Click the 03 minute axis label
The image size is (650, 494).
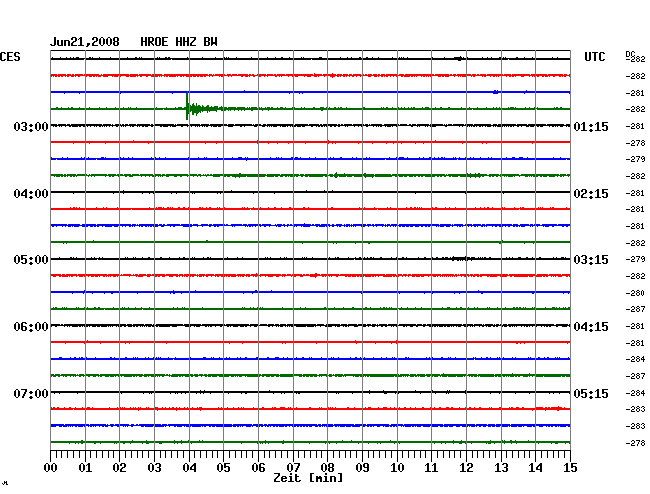[154, 467]
